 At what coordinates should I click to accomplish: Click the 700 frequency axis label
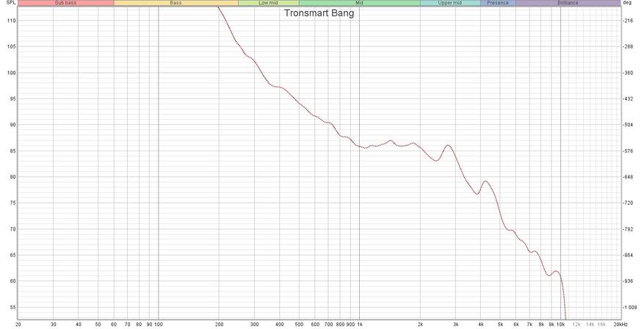(x=328, y=325)
